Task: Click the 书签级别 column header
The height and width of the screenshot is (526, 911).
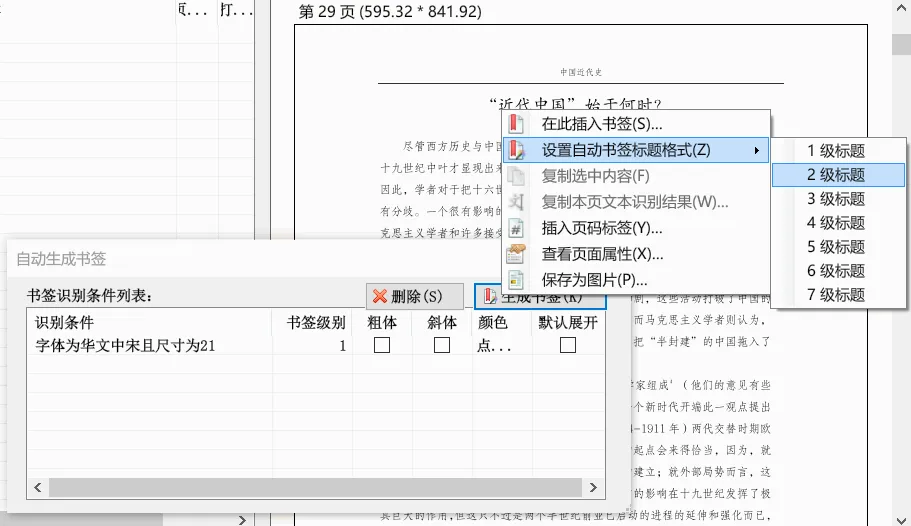Action: 313,323
